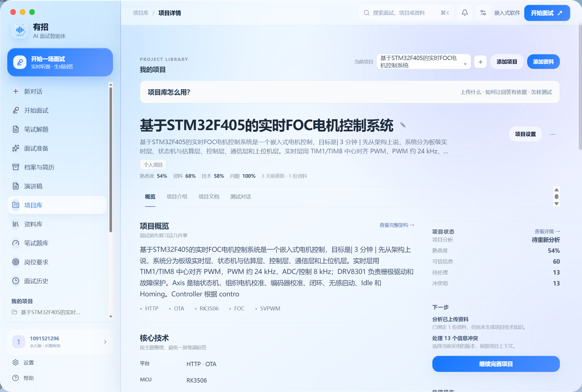Expand the 1091521296 account chevron
Viewport: 582px width, 392px height.
click(105, 342)
